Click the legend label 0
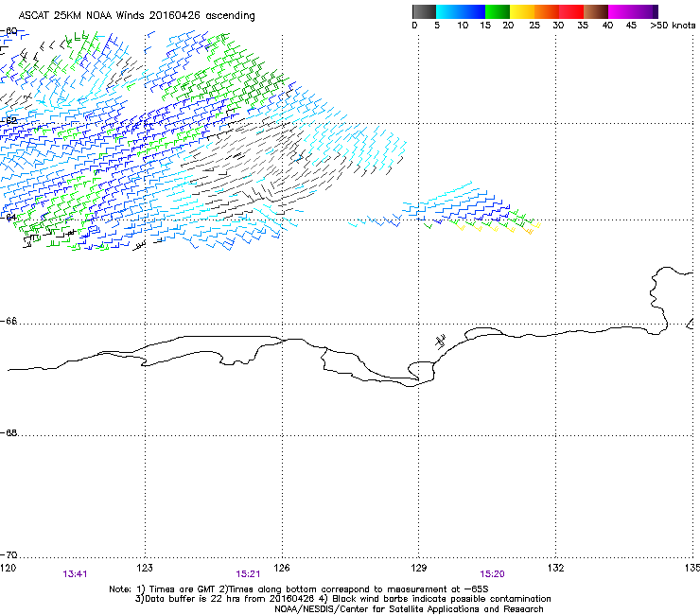Image resolution: width=700 pixels, height=615 pixels. [x=414, y=26]
